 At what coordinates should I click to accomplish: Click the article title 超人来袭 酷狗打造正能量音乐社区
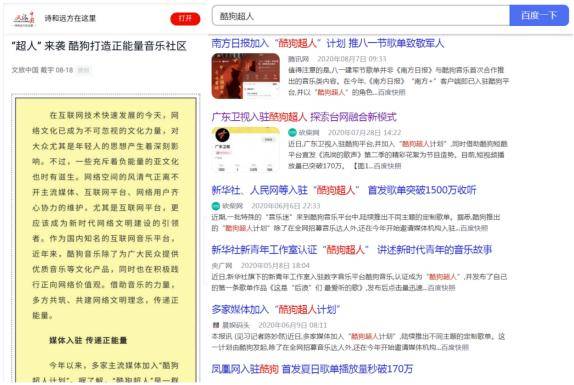click(99, 46)
